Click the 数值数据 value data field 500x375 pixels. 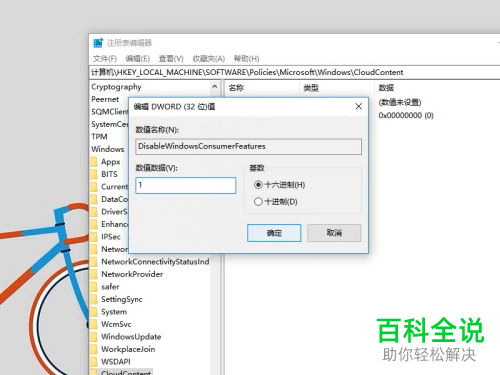pyautogui.click(x=186, y=185)
